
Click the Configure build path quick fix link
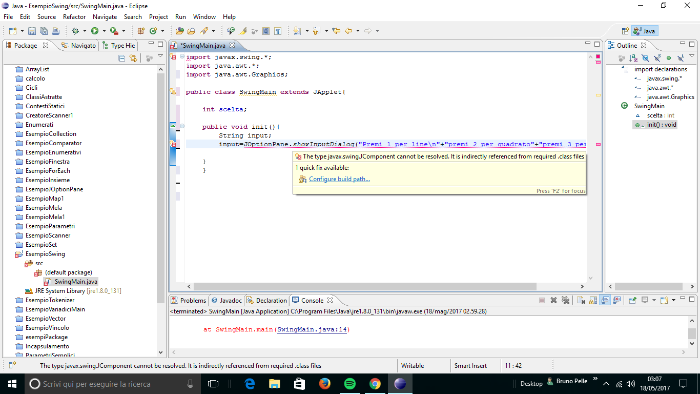[339, 179]
